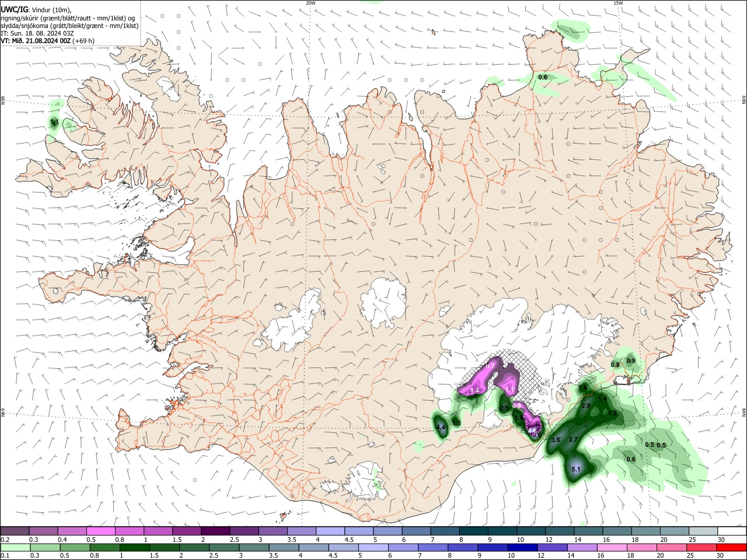Select the 1.8 rainfall value label
This screenshot has width=747, height=560.
(x=519, y=418)
